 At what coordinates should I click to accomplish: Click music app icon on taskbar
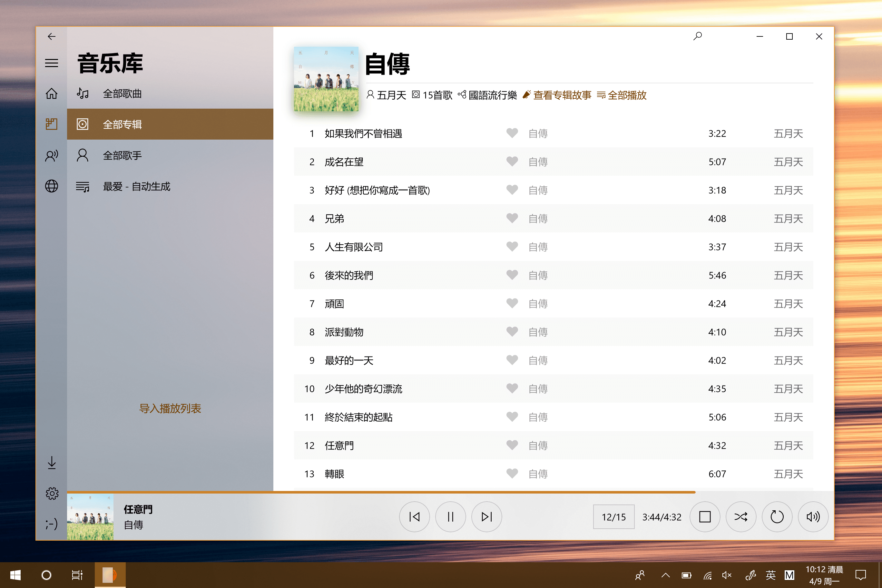coord(110,575)
